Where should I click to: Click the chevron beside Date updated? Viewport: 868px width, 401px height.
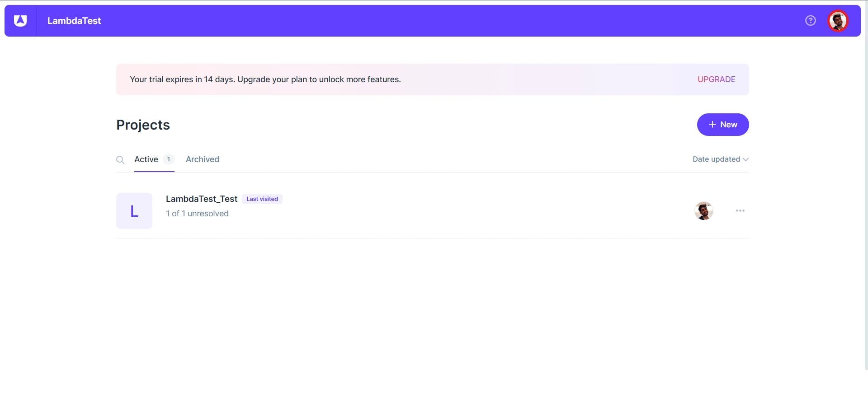tap(746, 159)
